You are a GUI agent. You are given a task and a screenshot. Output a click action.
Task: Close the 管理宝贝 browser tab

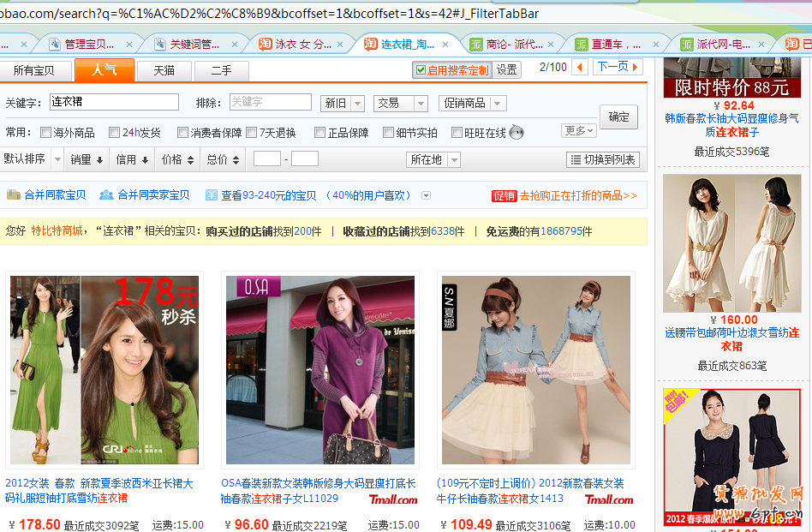tap(129, 45)
